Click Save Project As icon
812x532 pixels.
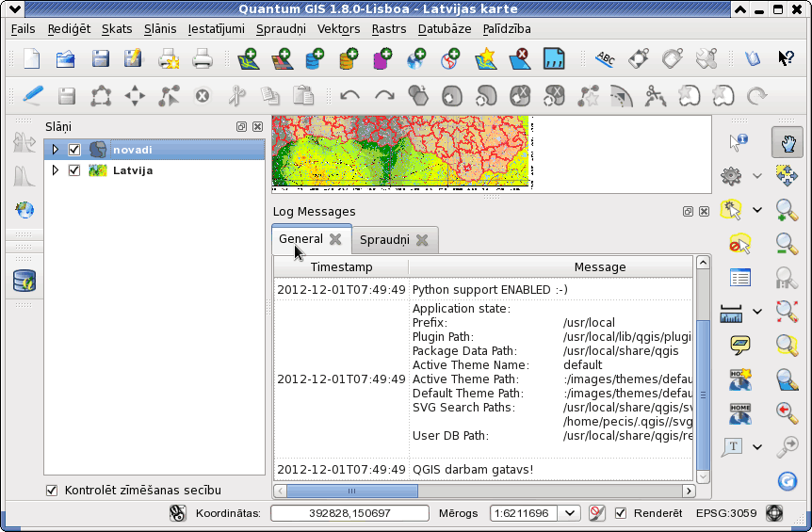pos(133,58)
